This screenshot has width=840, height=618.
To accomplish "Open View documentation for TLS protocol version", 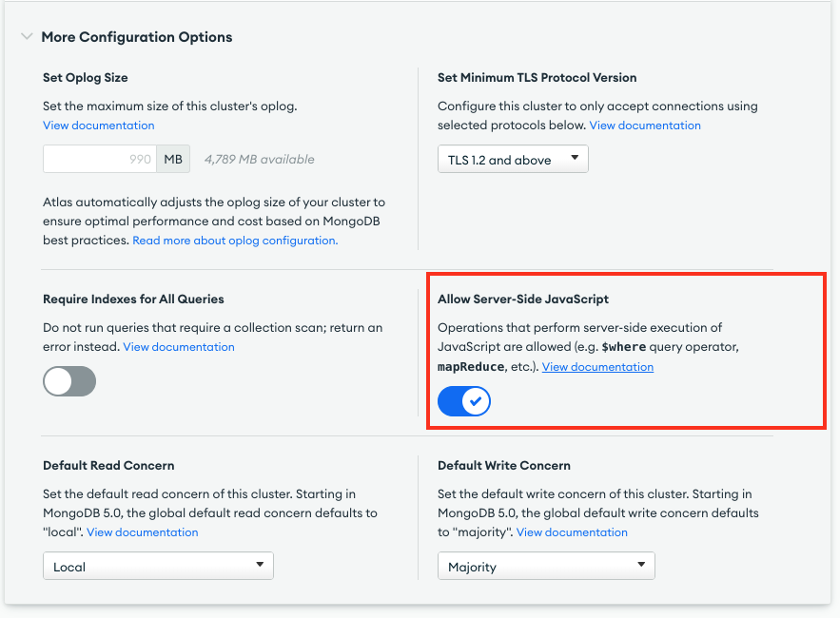I will pos(645,126).
